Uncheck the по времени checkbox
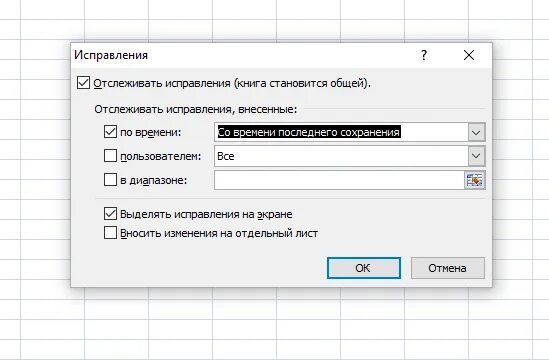549x360 pixels. [x=110, y=132]
